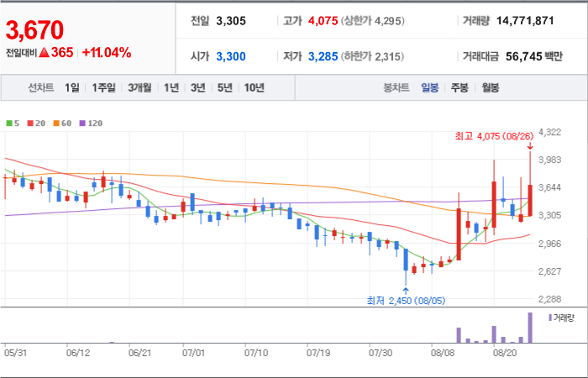Screen dimensions: 588x378
Task: Click the 봉차트 label
Action: [x=396, y=87]
